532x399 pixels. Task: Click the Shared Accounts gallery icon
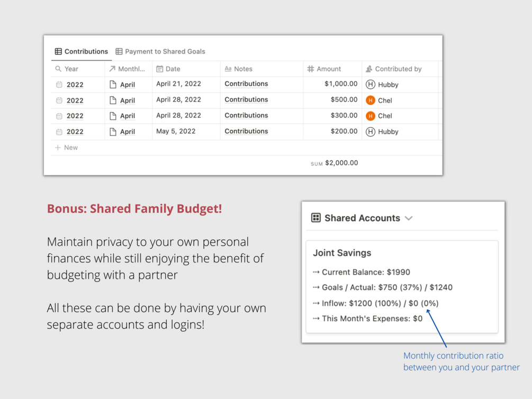(316, 218)
